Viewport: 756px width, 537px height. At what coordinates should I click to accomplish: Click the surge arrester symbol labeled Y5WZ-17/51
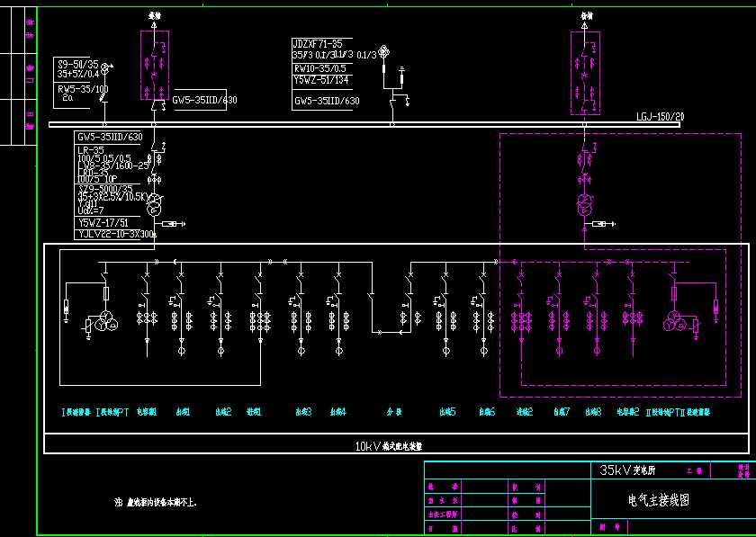coord(171,224)
